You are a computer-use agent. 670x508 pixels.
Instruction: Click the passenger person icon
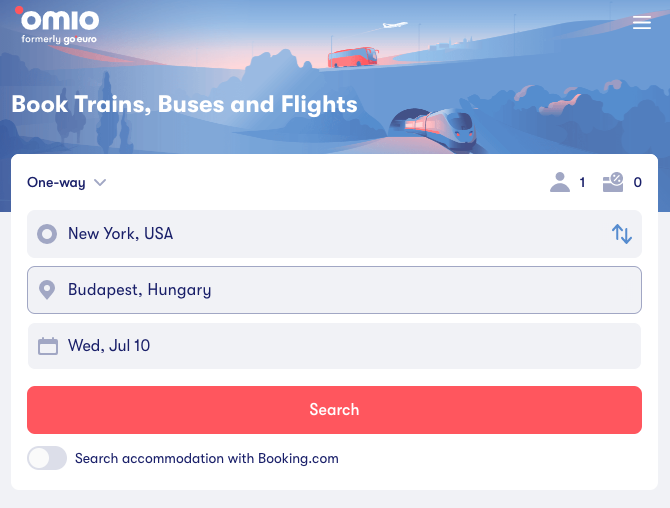pyautogui.click(x=560, y=182)
